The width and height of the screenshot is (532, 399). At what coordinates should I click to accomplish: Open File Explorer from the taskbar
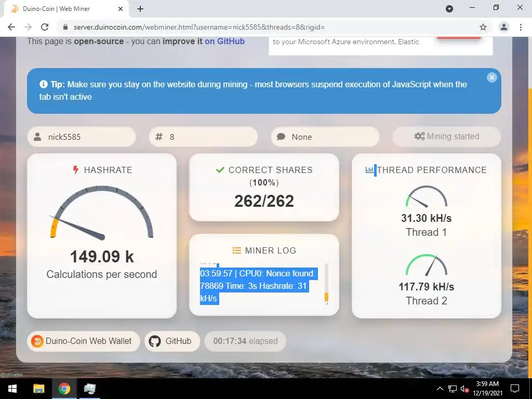click(38, 389)
